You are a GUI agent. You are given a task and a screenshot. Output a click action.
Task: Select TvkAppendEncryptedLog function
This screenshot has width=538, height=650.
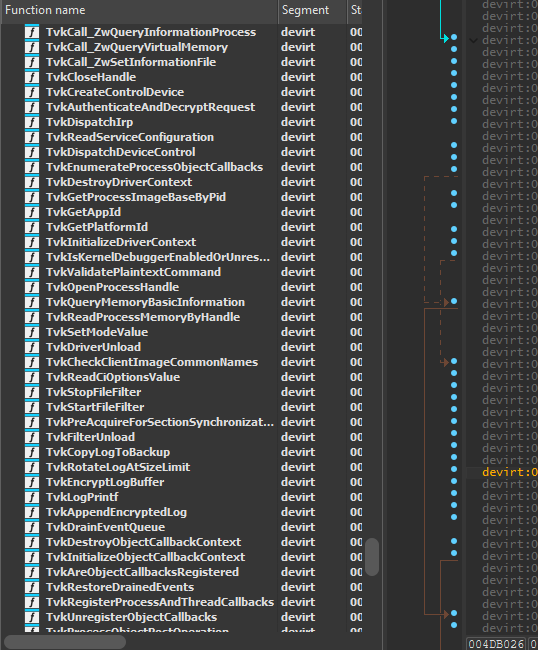(x=116, y=512)
